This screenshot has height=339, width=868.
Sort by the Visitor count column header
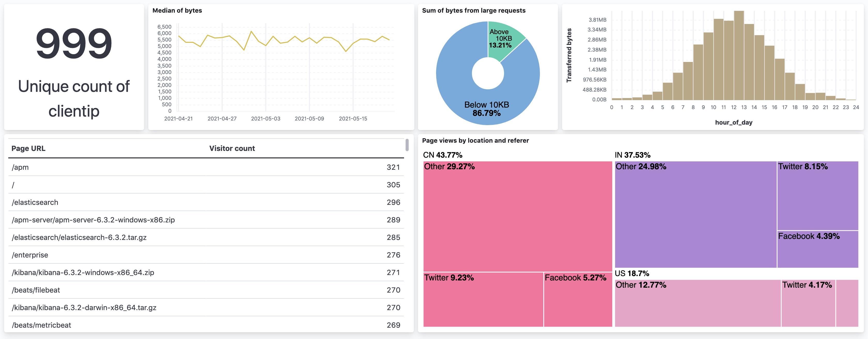pos(232,148)
